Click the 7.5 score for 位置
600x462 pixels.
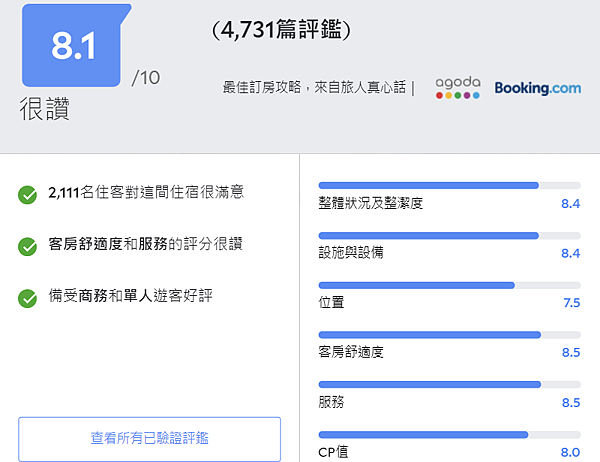571,303
